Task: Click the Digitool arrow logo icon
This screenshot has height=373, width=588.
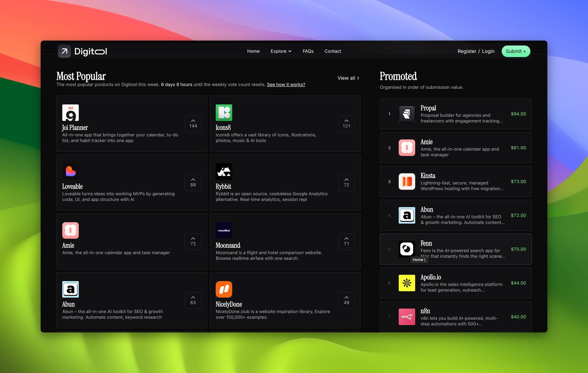Action: tap(64, 51)
